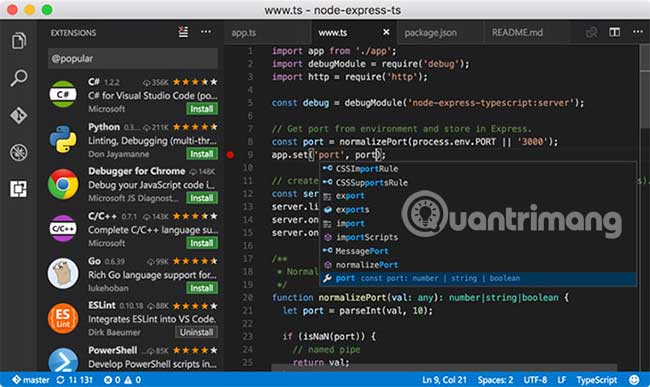650x387 pixels.
Task: Click the sync changes icon in status bar
Action: coord(61,380)
